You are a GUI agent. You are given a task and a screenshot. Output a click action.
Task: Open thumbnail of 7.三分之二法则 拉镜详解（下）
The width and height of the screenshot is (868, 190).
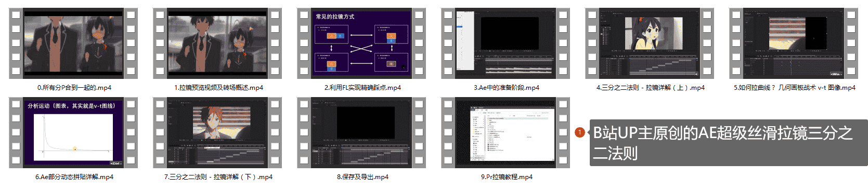click(x=217, y=132)
